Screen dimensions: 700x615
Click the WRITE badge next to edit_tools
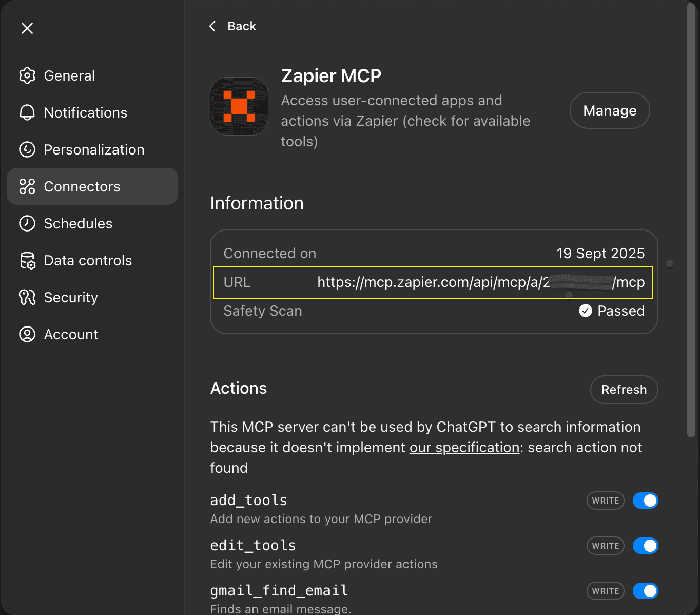[x=606, y=546]
